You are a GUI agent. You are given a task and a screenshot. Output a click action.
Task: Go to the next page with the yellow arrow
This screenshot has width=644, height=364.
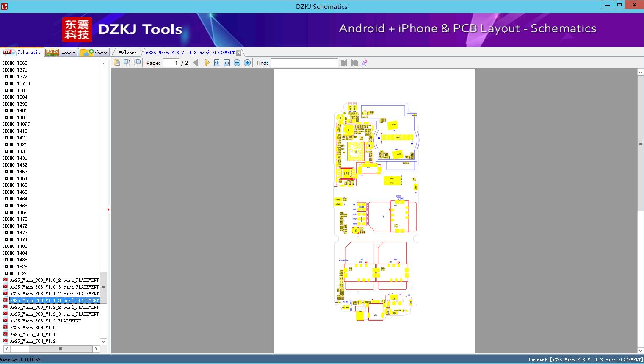[207, 62]
